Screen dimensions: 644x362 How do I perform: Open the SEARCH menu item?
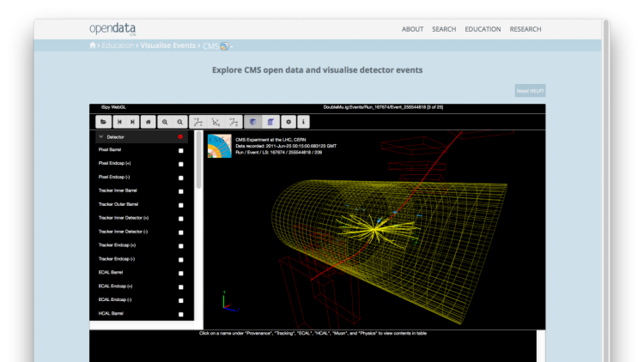(x=444, y=29)
